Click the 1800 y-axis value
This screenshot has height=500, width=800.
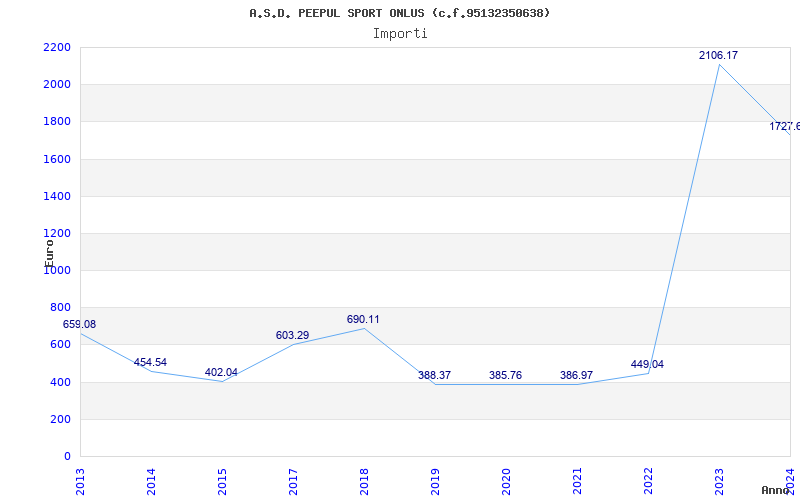(57, 122)
